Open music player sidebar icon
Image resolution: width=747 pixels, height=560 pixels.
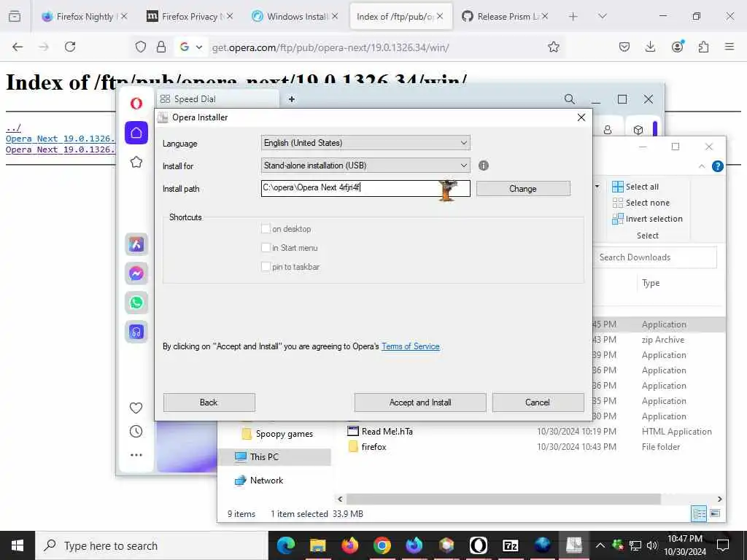pos(136,332)
